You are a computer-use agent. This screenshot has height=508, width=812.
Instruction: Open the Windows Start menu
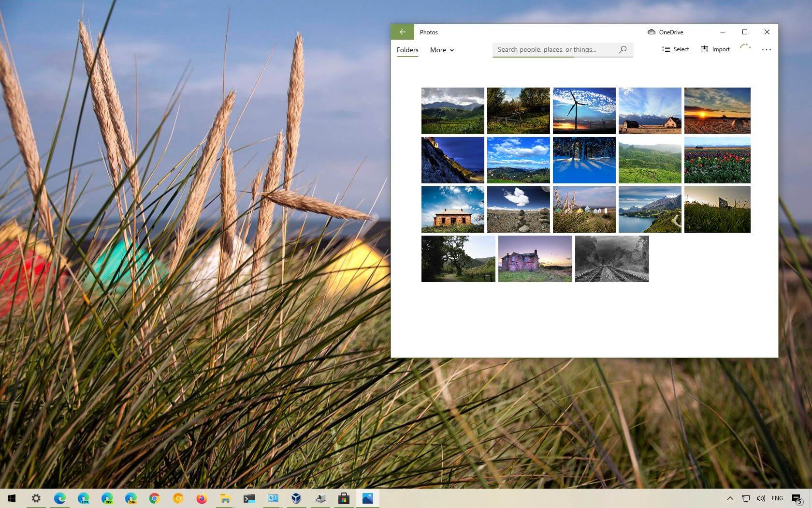click(x=10, y=498)
